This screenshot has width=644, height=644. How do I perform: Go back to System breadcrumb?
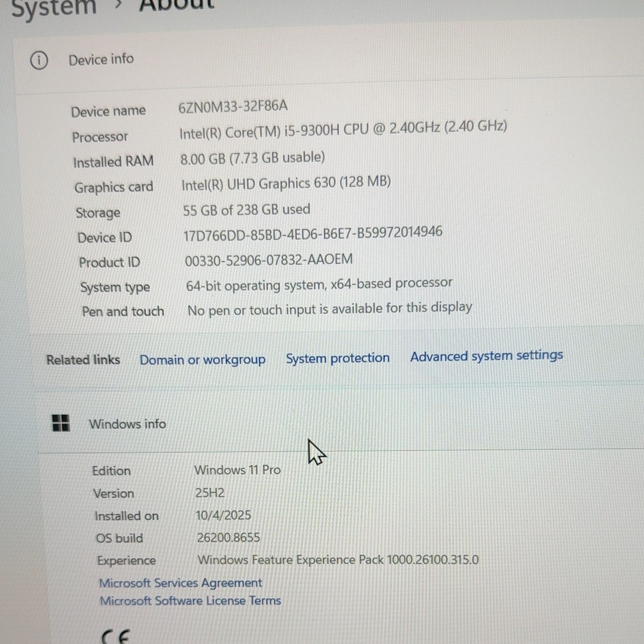click(x=54, y=7)
